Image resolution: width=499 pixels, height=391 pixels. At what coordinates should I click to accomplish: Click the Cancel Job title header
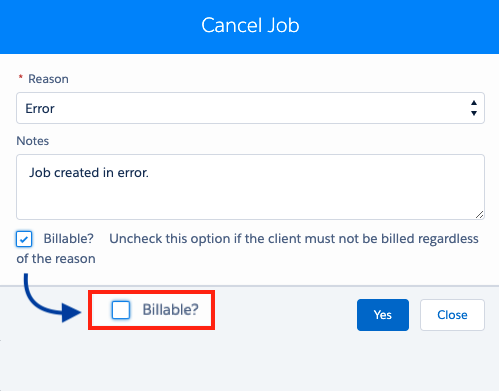coord(250,25)
